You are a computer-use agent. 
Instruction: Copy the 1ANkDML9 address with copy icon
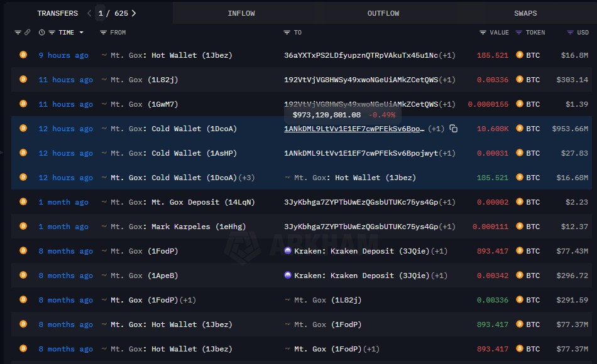pos(453,129)
